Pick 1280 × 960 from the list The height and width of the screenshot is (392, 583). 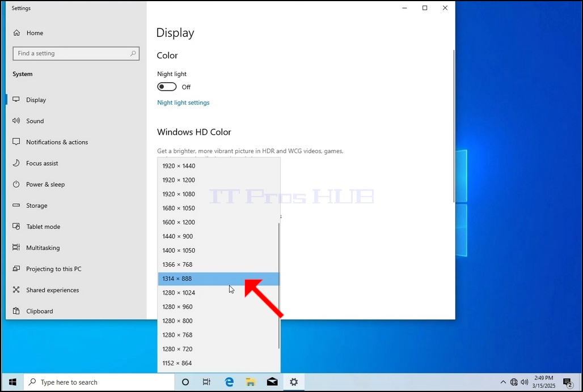click(219, 307)
